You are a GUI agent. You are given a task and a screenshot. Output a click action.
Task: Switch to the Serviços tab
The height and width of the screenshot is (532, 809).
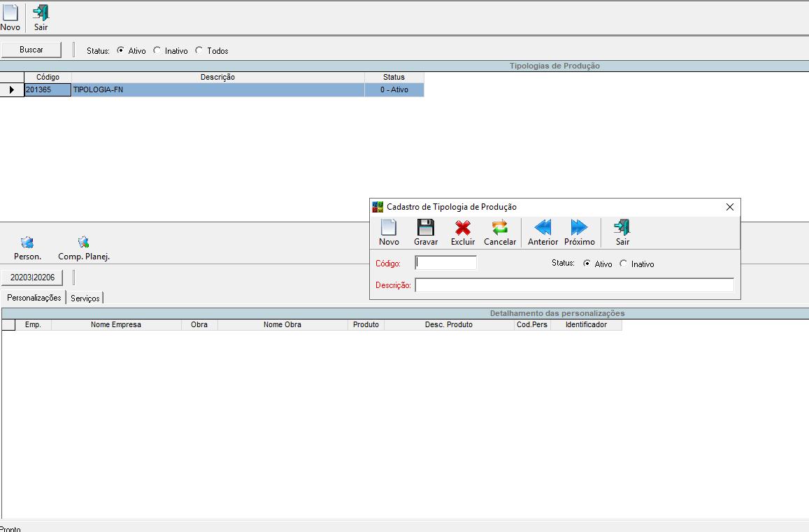coord(85,298)
